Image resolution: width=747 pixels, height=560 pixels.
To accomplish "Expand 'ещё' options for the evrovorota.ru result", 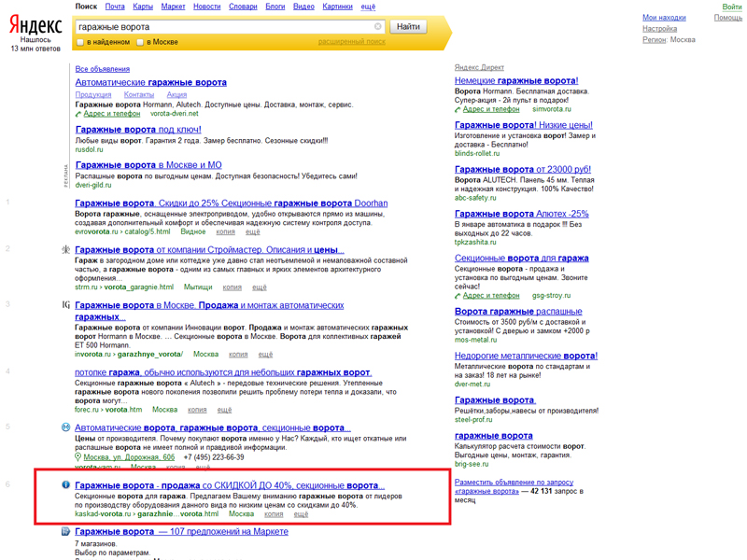I will point(252,231).
